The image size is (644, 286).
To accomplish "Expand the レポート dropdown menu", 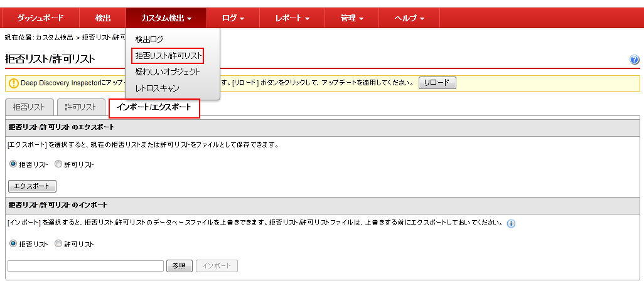I will click(292, 18).
